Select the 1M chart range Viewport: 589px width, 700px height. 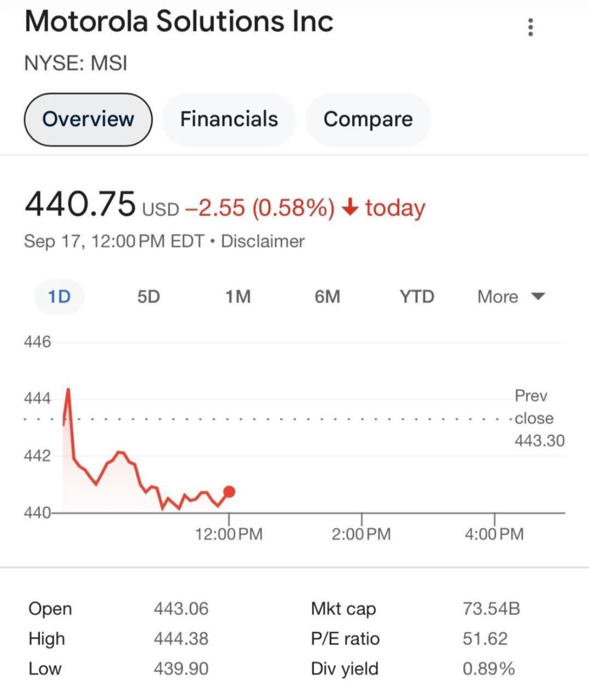pyautogui.click(x=238, y=296)
